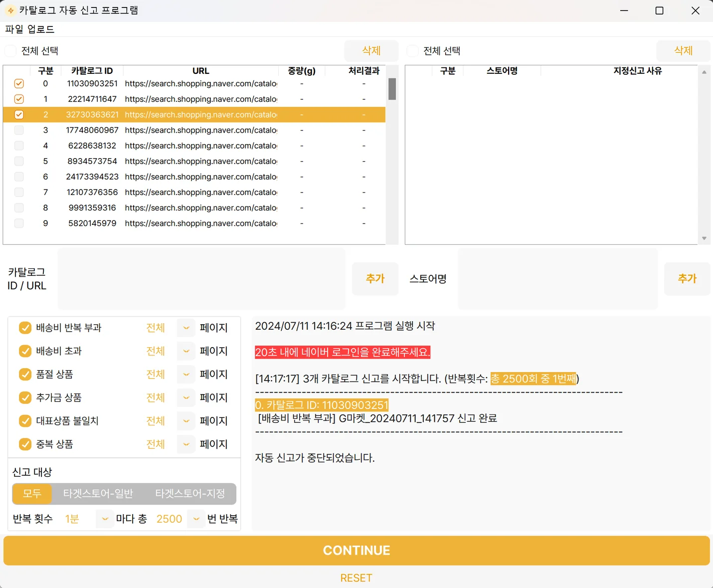
Task: Open page dropdown for 대표상품 불일치
Action: (x=186, y=421)
